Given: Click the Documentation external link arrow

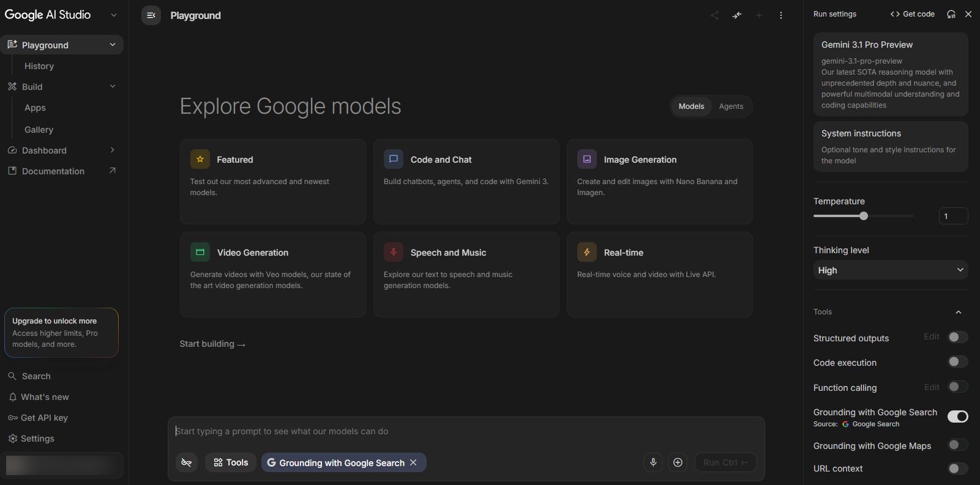Looking at the screenshot, I should [x=113, y=171].
